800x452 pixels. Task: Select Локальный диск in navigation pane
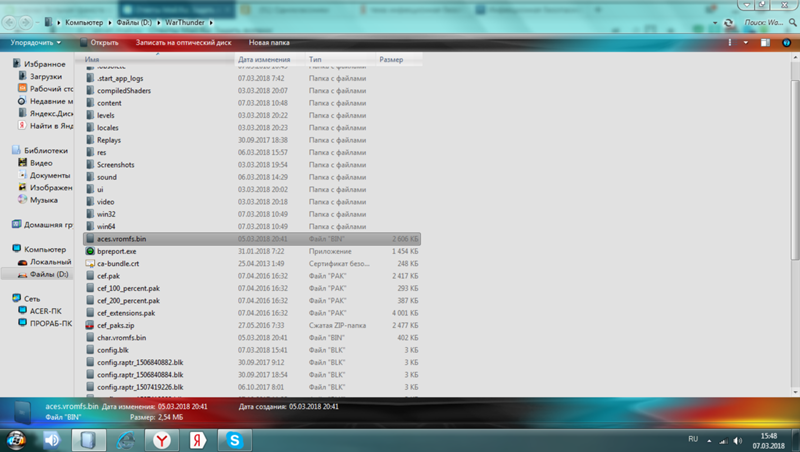click(51, 262)
